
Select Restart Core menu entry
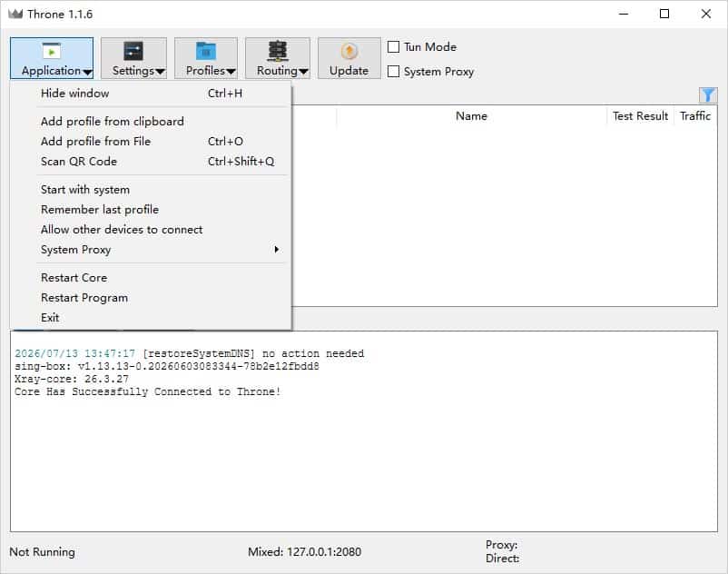tap(151, 278)
